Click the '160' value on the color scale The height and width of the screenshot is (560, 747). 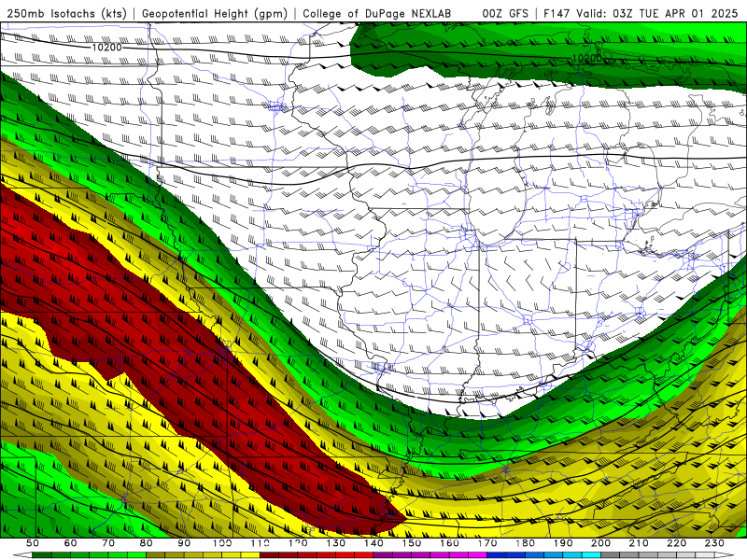pyautogui.click(x=449, y=543)
